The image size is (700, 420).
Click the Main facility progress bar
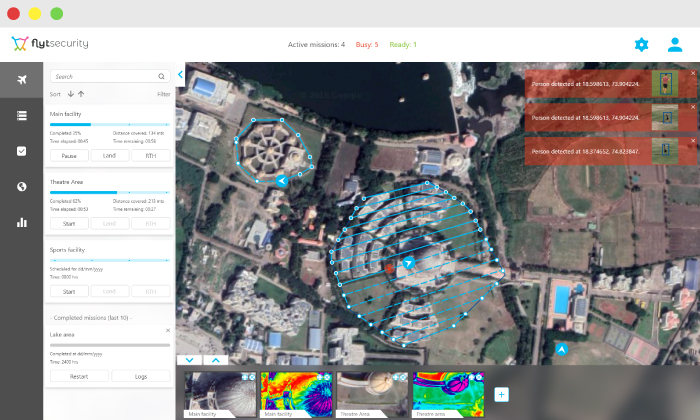pyautogui.click(x=110, y=125)
